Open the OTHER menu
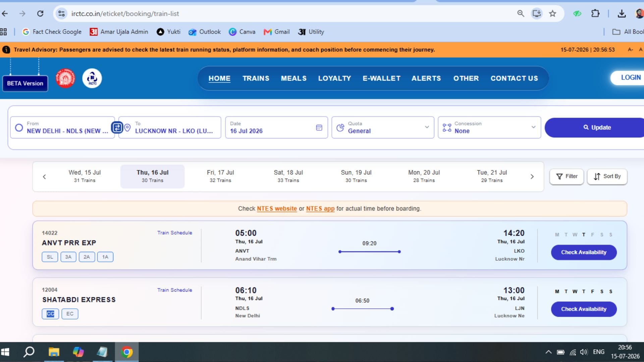644x362 pixels. click(466, 78)
